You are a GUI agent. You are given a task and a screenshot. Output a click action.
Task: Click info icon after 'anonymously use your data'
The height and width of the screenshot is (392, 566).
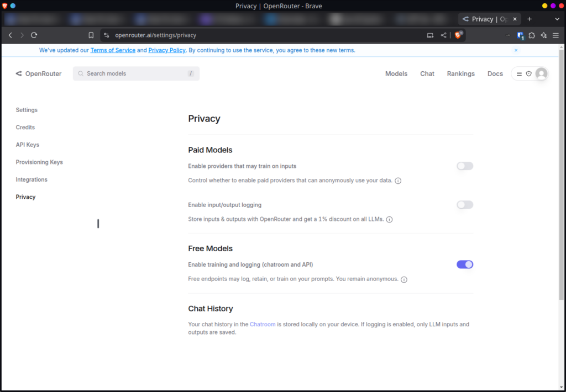(398, 181)
